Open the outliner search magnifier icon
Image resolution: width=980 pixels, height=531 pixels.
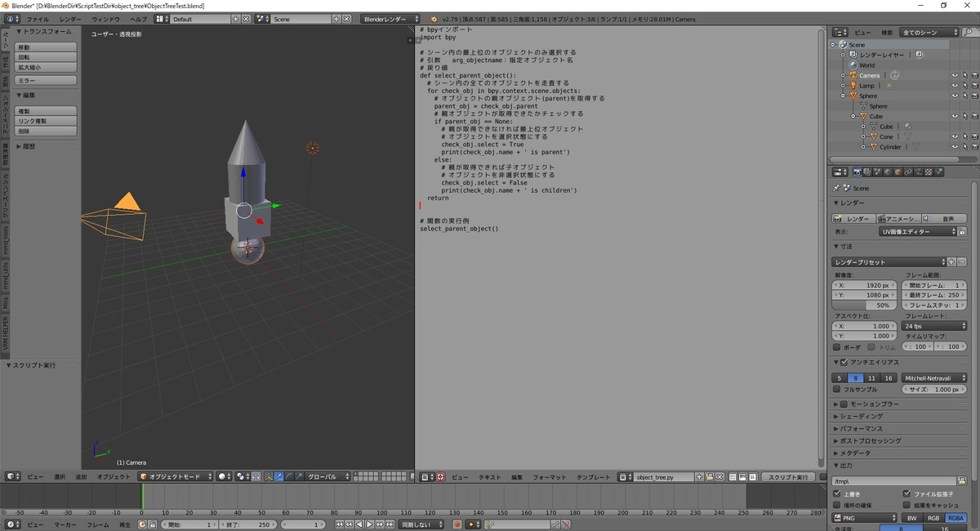968,32
